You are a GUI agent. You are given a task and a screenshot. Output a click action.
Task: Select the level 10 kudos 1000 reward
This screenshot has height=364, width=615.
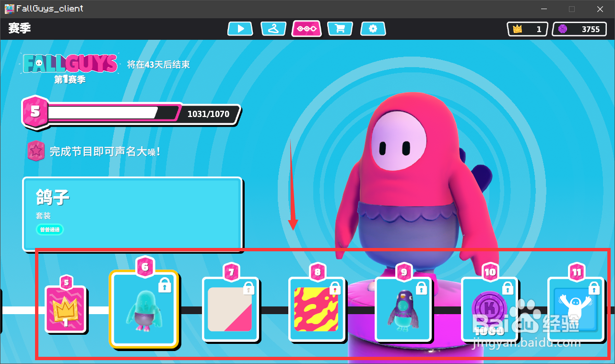(x=489, y=309)
